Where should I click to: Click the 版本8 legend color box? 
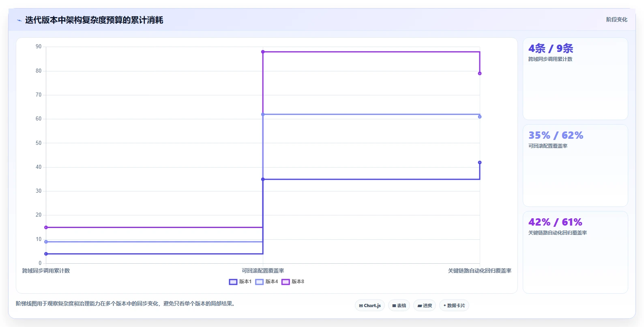[286, 282]
